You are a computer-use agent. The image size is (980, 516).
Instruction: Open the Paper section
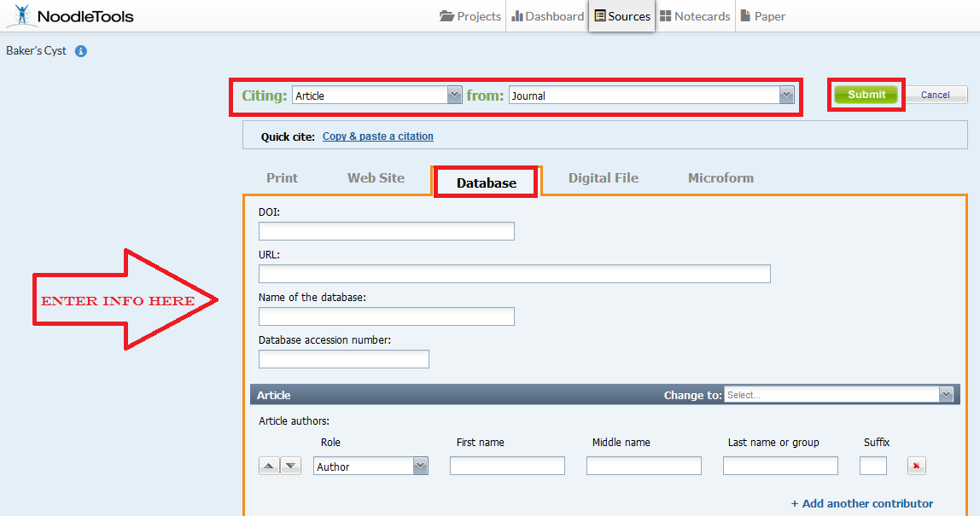coord(762,16)
